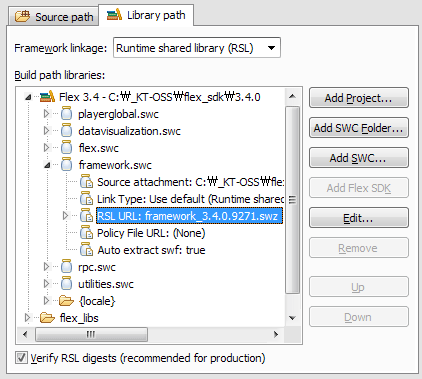This screenshot has height=379, width=422.
Task: Select the {locale} folder row
Action: coord(97,301)
